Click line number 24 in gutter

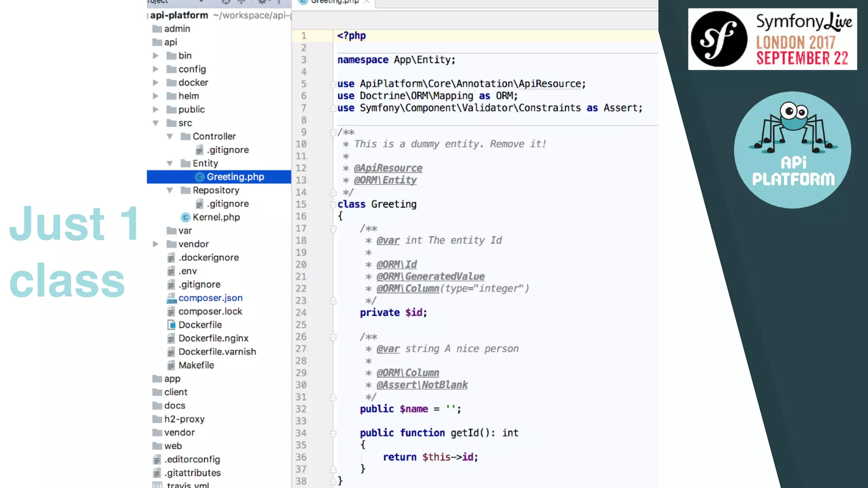point(301,313)
